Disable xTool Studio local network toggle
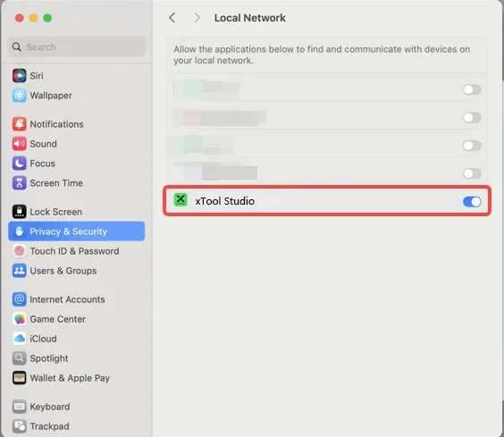The height and width of the screenshot is (437, 504). 472,202
